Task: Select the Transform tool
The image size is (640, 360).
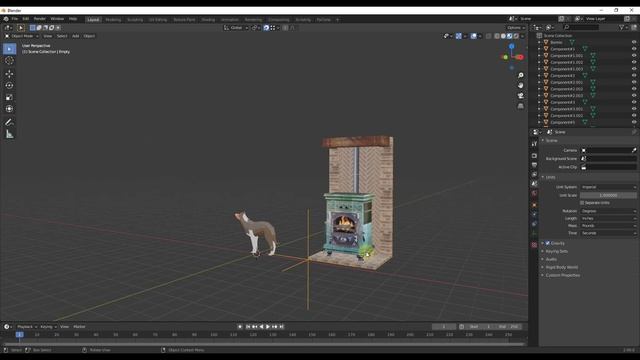Action: [x=9, y=109]
